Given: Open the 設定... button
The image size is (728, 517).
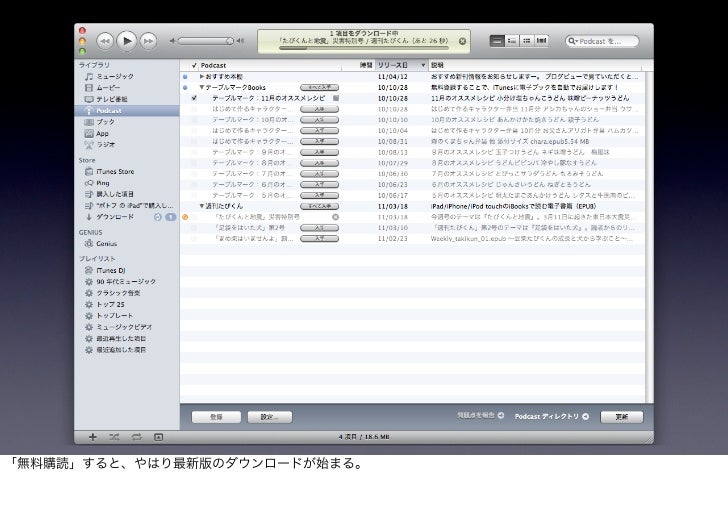Looking at the screenshot, I should [x=270, y=417].
